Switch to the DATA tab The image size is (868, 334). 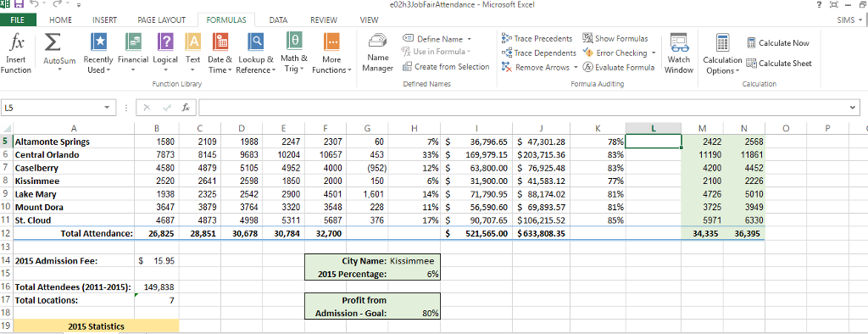278,20
